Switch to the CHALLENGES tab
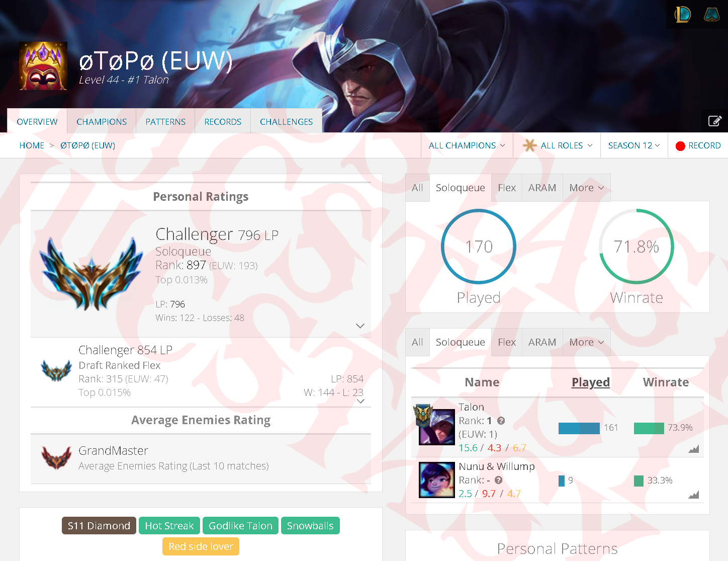Viewport: 728px width, 561px height. coord(286,122)
